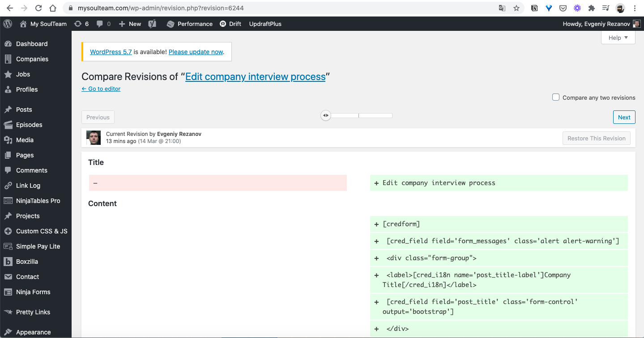
Task: Click the revision slider track
Action: (x=359, y=115)
